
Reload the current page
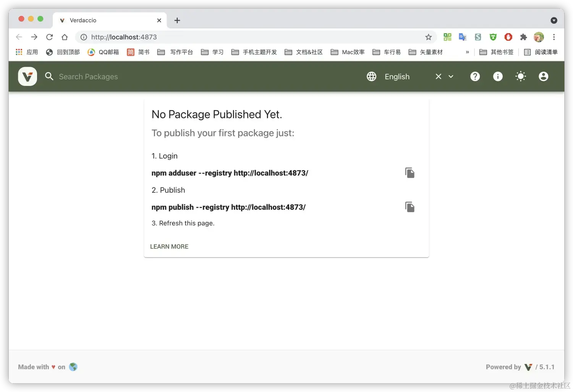pos(50,37)
